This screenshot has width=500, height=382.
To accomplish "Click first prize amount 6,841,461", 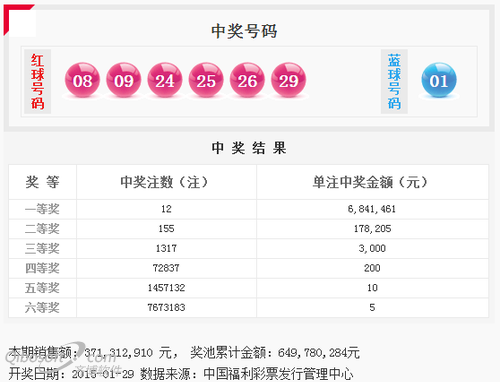I will pyautogui.click(x=372, y=209).
